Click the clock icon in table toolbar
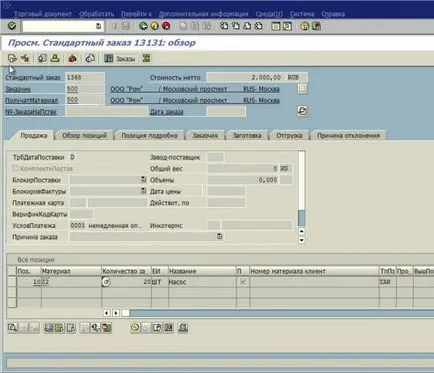Image resolution: width=434 pixels, height=373 pixels. [x=135, y=328]
